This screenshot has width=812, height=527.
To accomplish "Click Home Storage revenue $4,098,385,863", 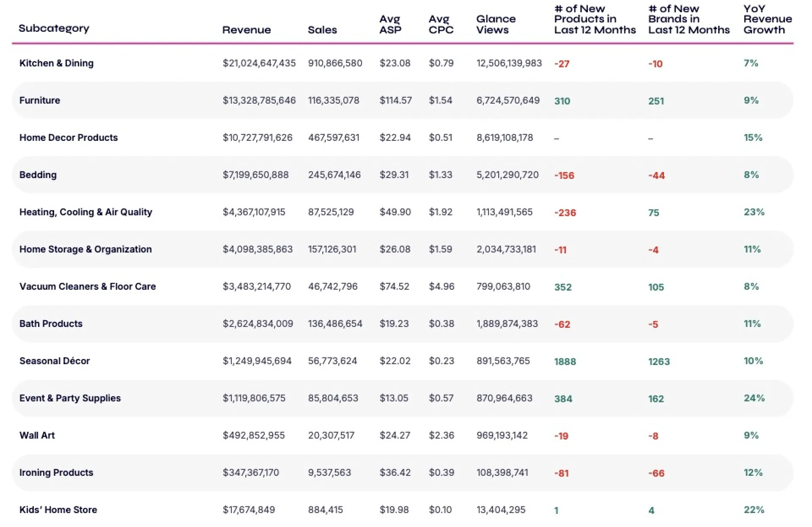I will pyautogui.click(x=258, y=249).
